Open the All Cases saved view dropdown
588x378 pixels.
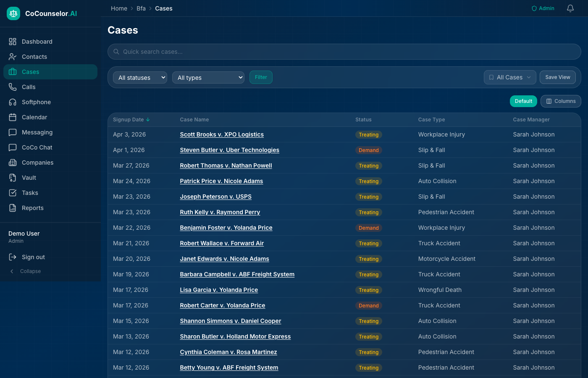510,77
